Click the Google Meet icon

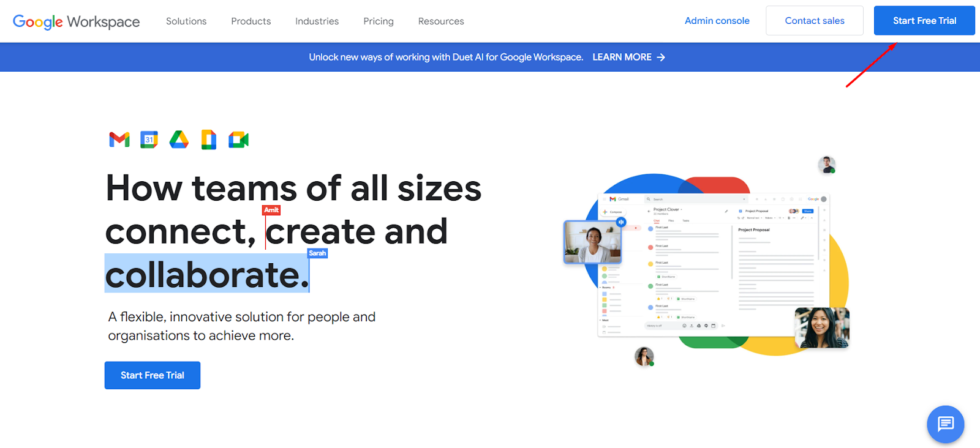click(x=238, y=140)
